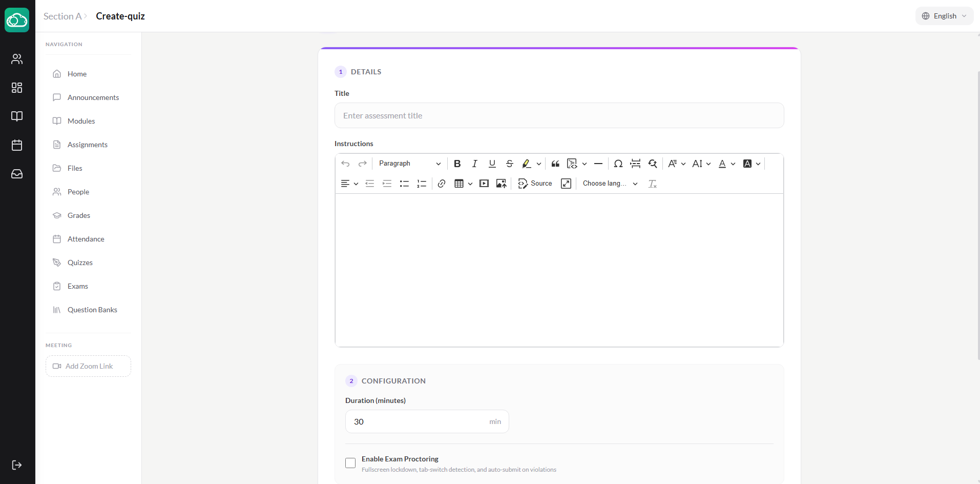Click Add Zoom Link button
The width and height of the screenshot is (980, 484).
pyautogui.click(x=88, y=366)
